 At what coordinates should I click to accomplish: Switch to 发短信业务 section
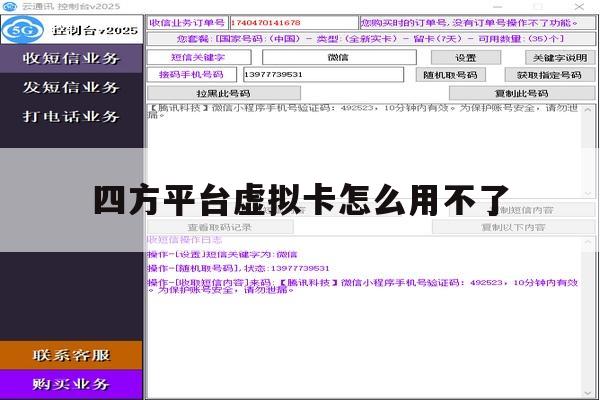(x=71, y=87)
